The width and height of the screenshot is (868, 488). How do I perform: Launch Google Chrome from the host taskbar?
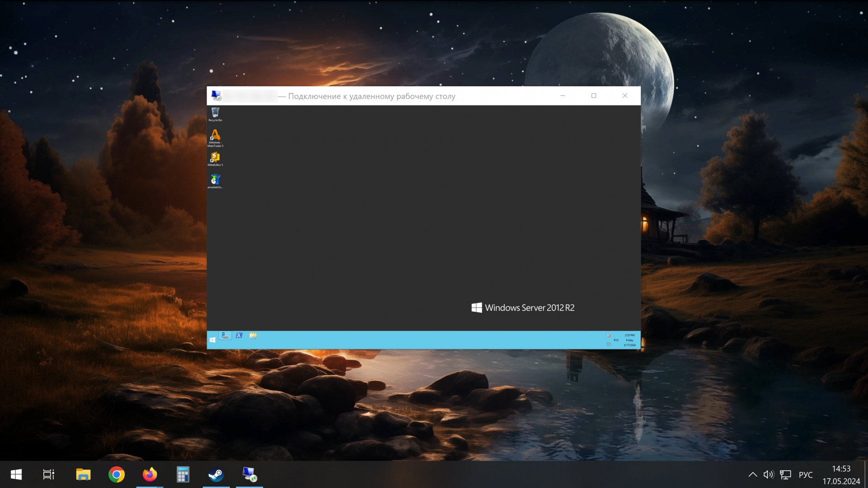[116, 475]
